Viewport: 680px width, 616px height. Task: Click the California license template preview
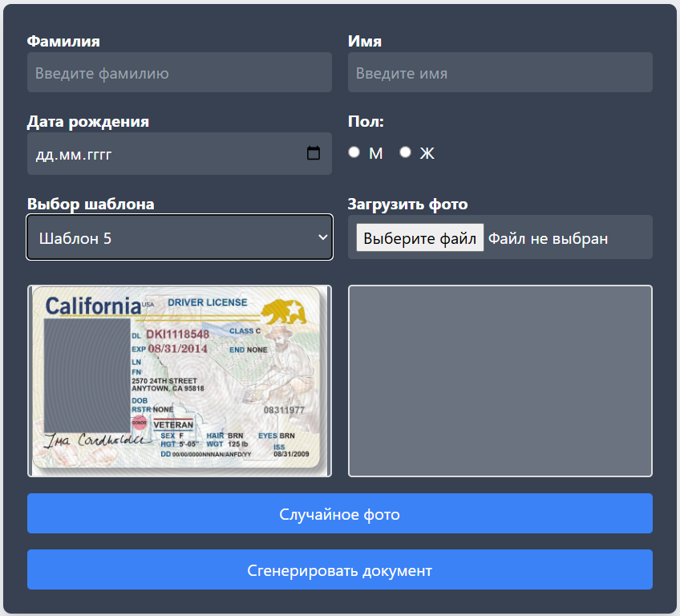[180, 381]
